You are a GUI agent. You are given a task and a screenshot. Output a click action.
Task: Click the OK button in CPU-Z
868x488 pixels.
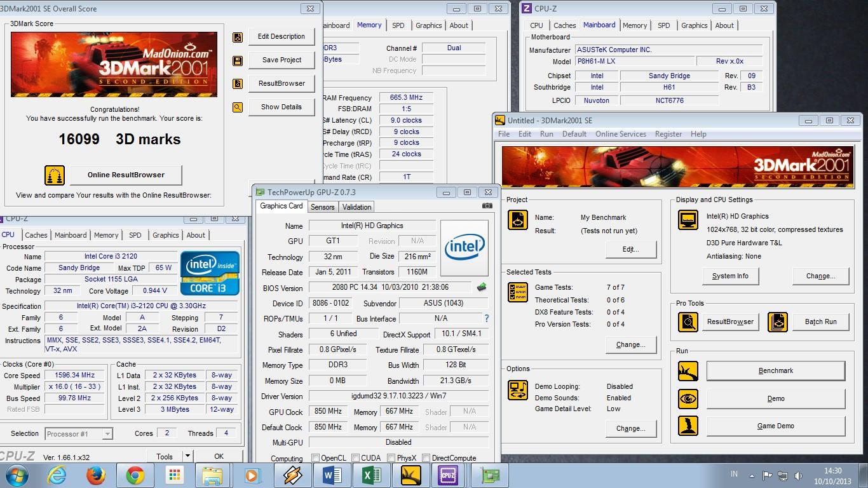coord(219,456)
